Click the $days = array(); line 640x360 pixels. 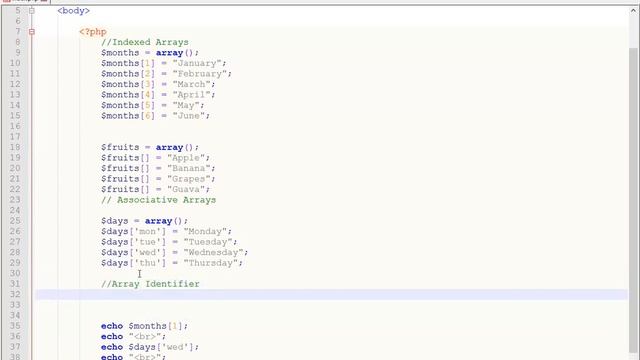pos(144,221)
